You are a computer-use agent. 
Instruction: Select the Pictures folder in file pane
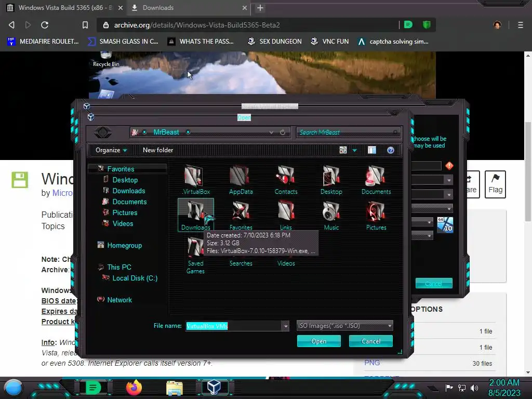376,215
